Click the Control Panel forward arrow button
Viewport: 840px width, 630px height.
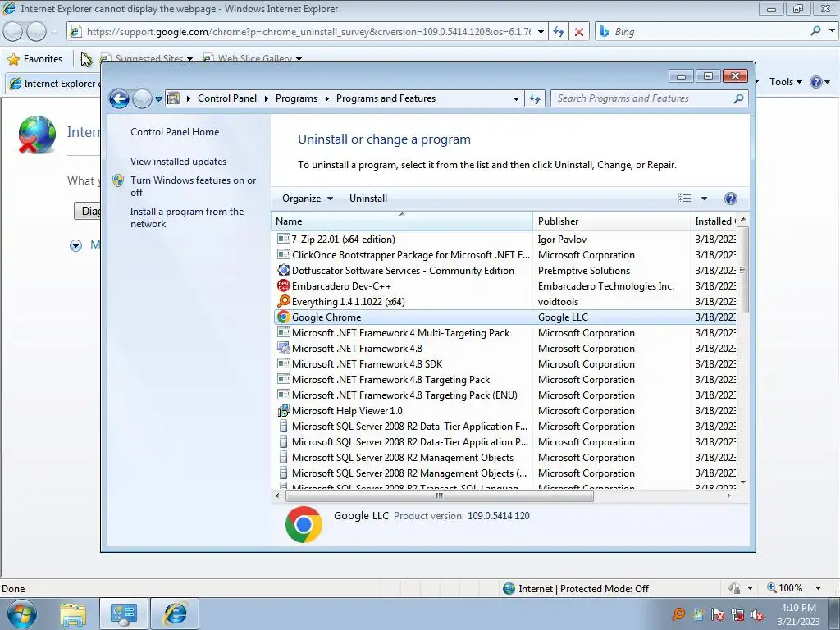142,98
